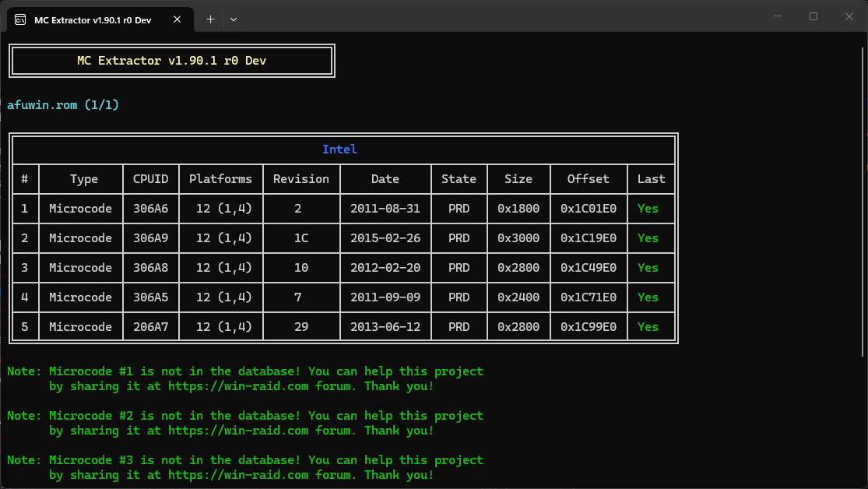Click the PRD state in the 306A9 row
The width and height of the screenshot is (868, 489).
pyautogui.click(x=459, y=238)
